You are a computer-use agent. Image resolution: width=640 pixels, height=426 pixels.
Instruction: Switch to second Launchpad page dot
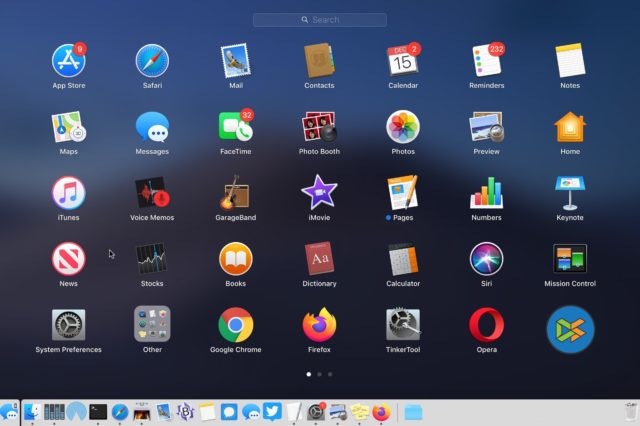(319, 374)
